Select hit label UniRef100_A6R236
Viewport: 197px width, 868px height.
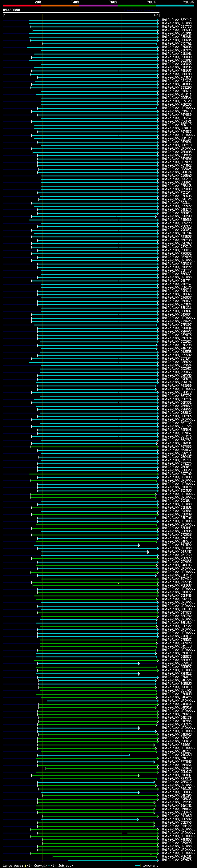[177, 104]
